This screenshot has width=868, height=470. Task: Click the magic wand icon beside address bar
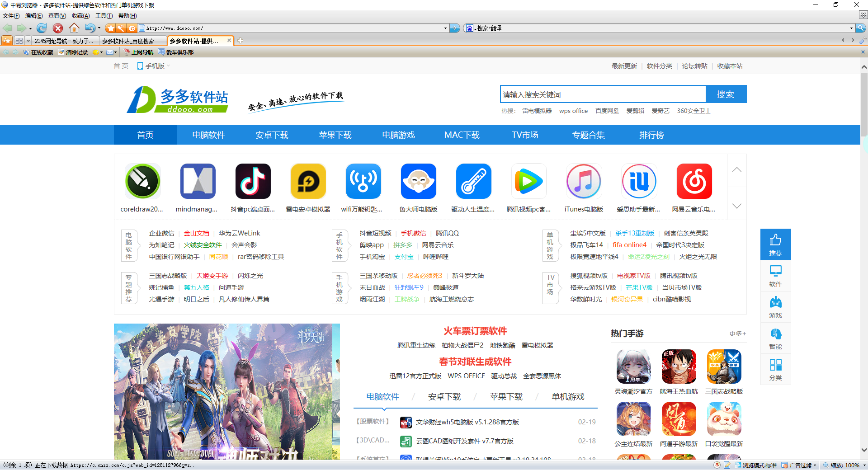[121, 28]
